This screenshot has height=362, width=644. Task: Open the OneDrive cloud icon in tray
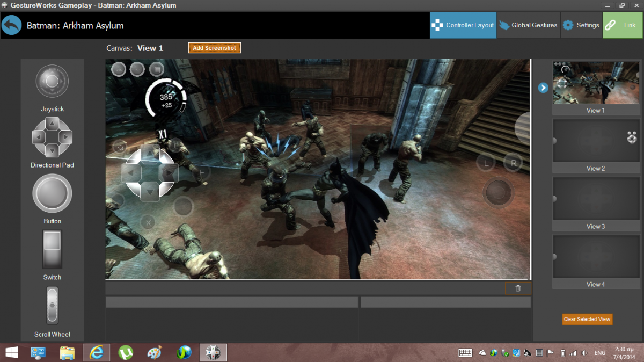482,353
